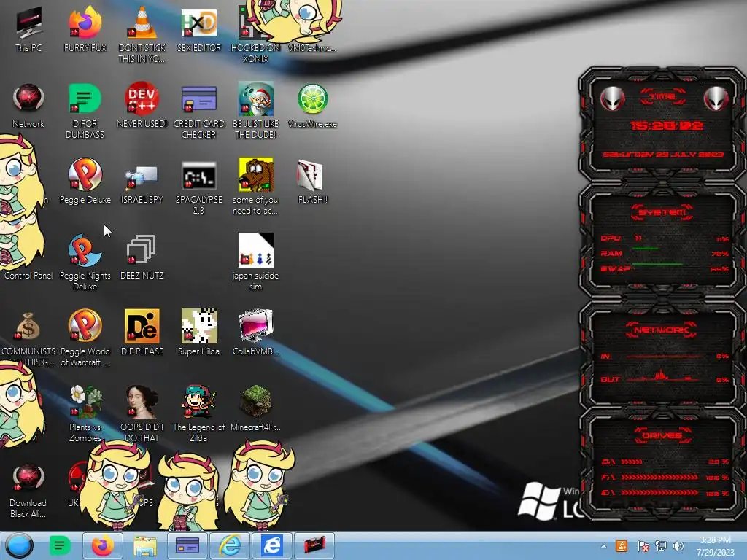
Task: Click the RAM usage bar in the System widget
Action: tap(665, 253)
